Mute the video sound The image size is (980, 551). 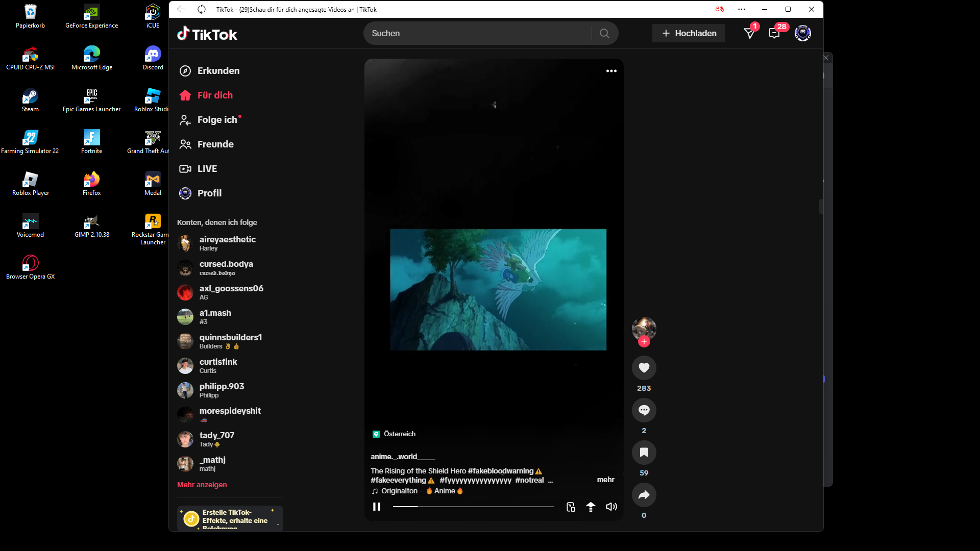click(x=611, y=507)
